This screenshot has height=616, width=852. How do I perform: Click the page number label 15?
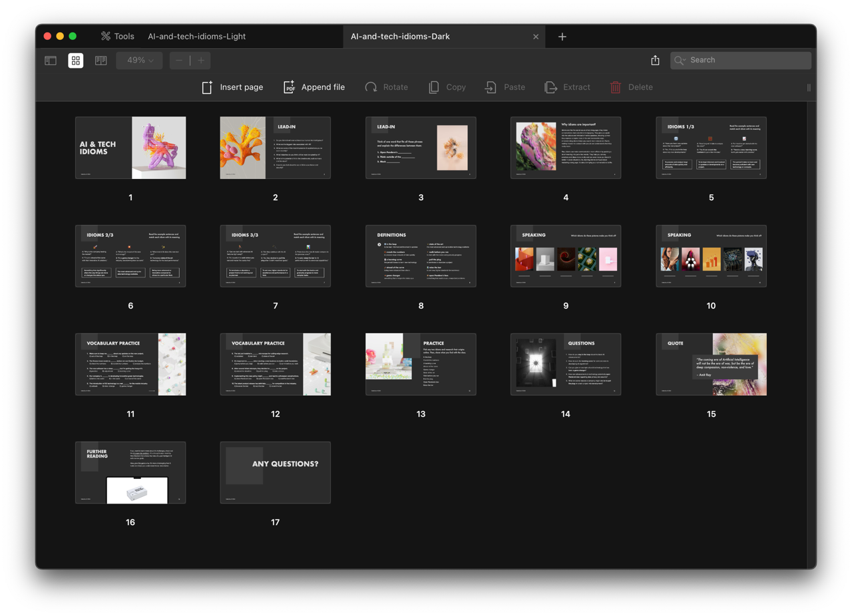tap(712, 414)
